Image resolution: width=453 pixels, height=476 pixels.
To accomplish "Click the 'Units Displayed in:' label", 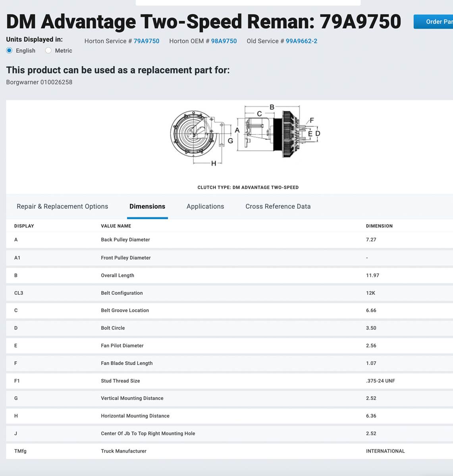I will pyautogui.click(x=35, y=39).
